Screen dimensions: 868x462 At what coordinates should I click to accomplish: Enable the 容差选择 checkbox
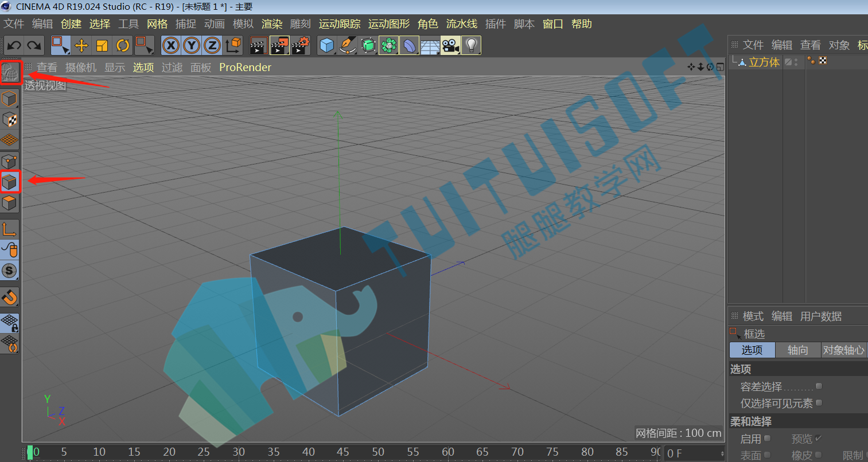click(x=819, y=386)
